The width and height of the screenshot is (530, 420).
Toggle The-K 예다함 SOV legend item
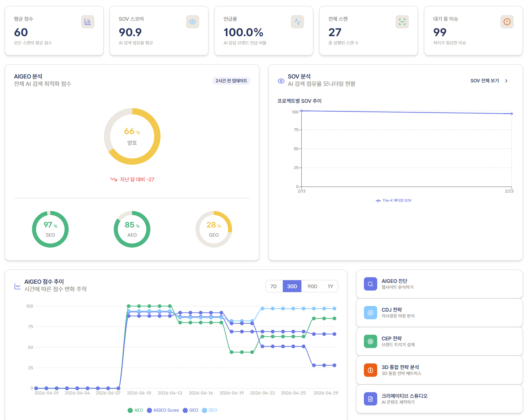[394, 201]
